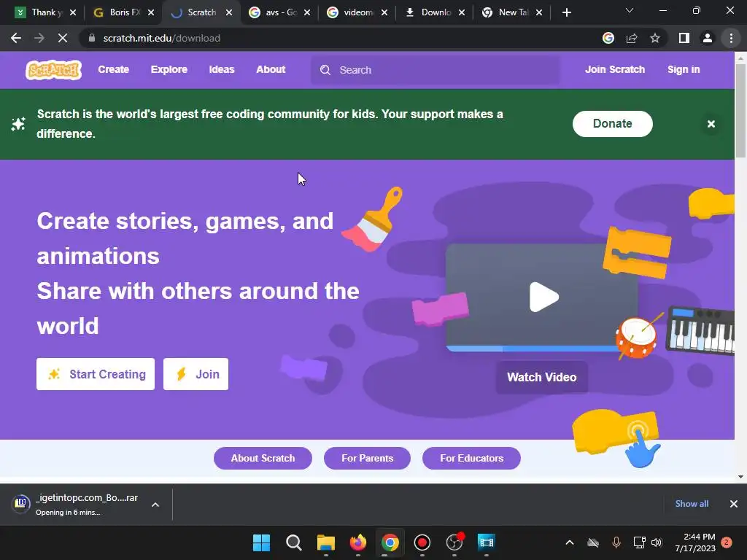Bookmark this page with the star icon
Viewport: 747px width, 560px height.
point(655,38)
